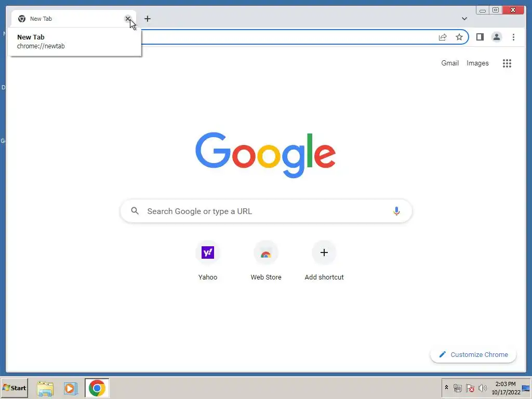The image size is (532, 399).
Task: Click the magnifier icon in search box
Action: pos(135,211)
